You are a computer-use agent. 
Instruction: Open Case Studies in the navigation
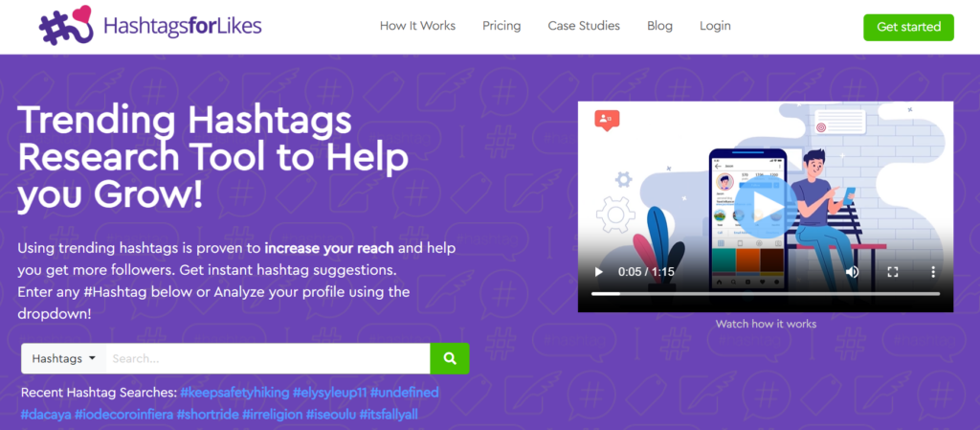[584, 26]
